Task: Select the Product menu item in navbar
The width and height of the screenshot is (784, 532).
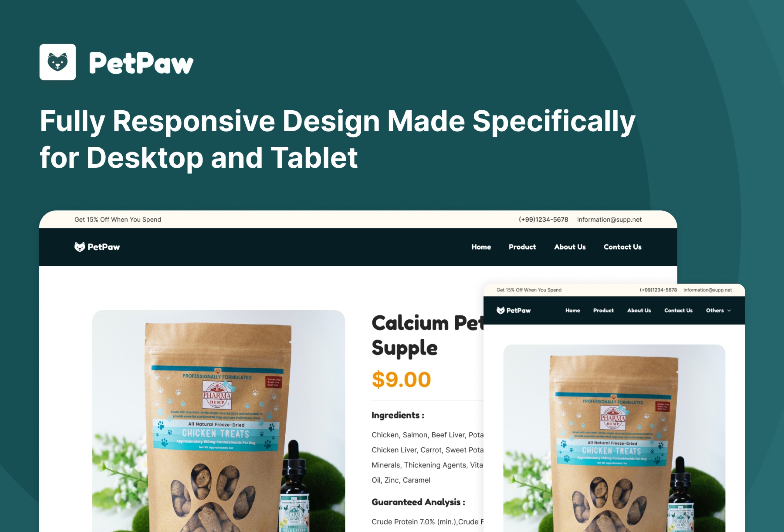Action: (x=522, y=247)
